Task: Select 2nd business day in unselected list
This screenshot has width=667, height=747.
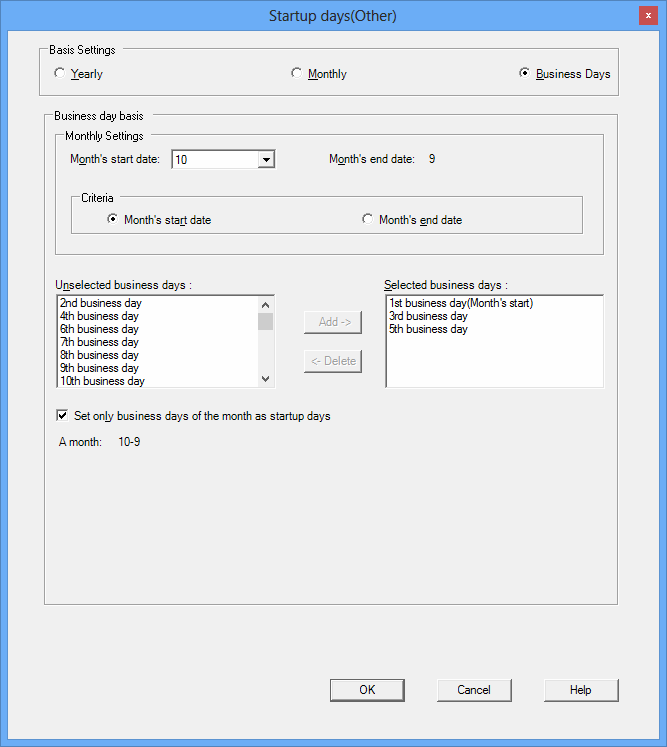Action: (x=98, y=303)
